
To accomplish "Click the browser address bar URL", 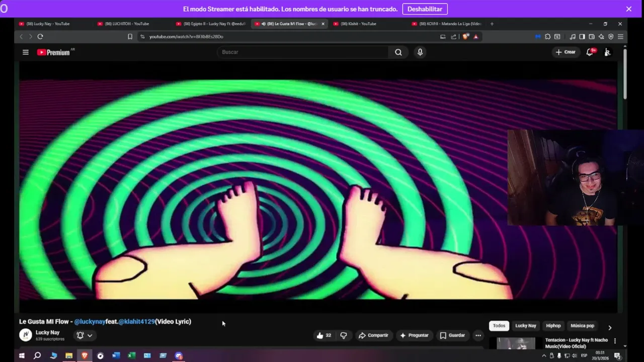I will click(186, 37).
